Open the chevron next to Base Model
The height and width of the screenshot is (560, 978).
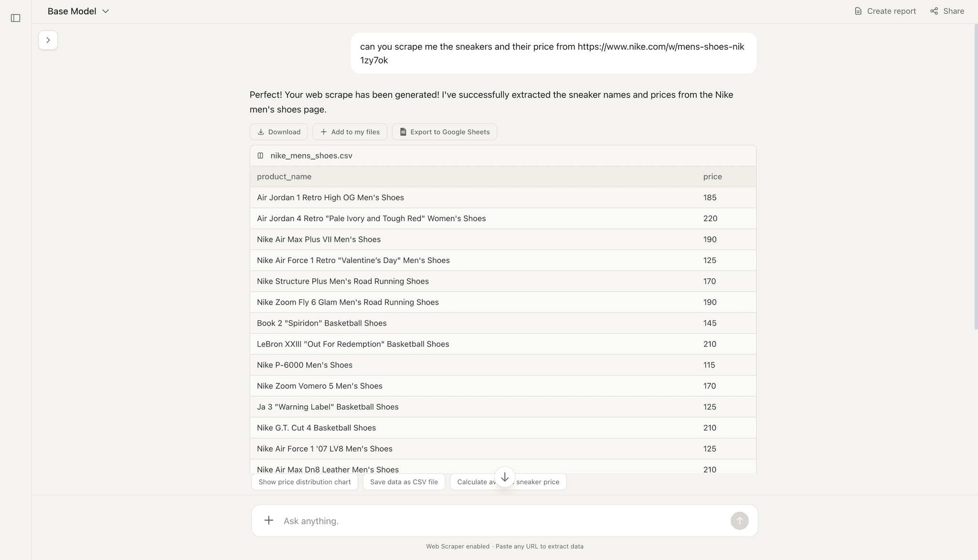point(106,11)
